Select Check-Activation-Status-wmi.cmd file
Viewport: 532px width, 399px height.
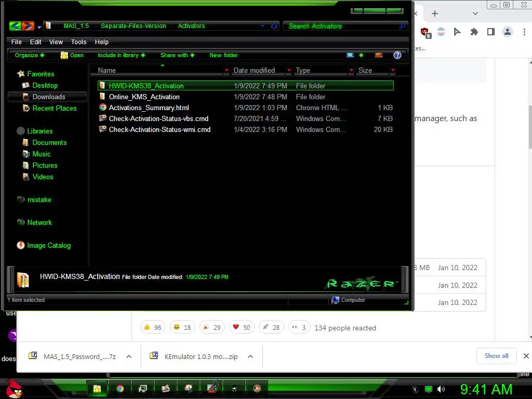246,129
